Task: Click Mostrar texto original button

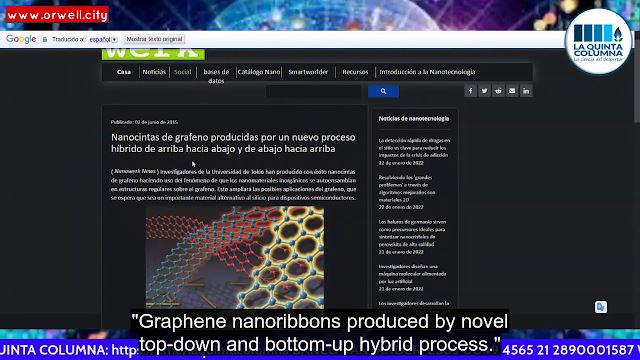Action: pyautogui.click(x=154, y=39)
